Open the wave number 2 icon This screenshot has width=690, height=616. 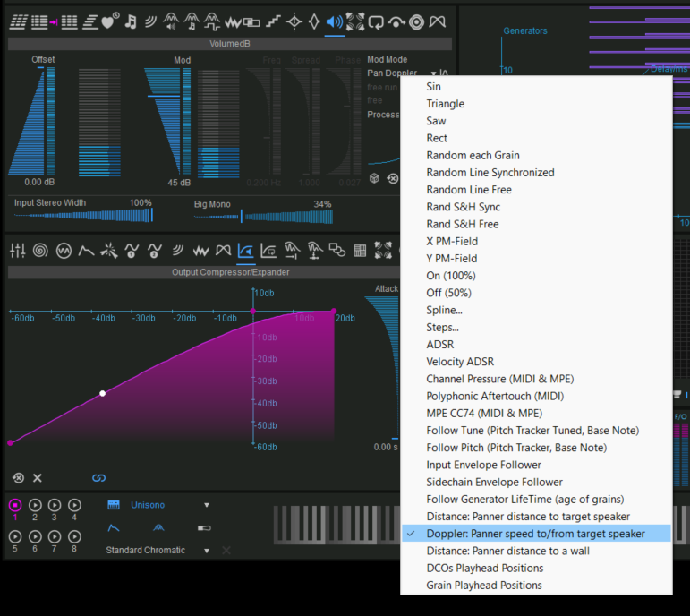click(x=155, y=251)
